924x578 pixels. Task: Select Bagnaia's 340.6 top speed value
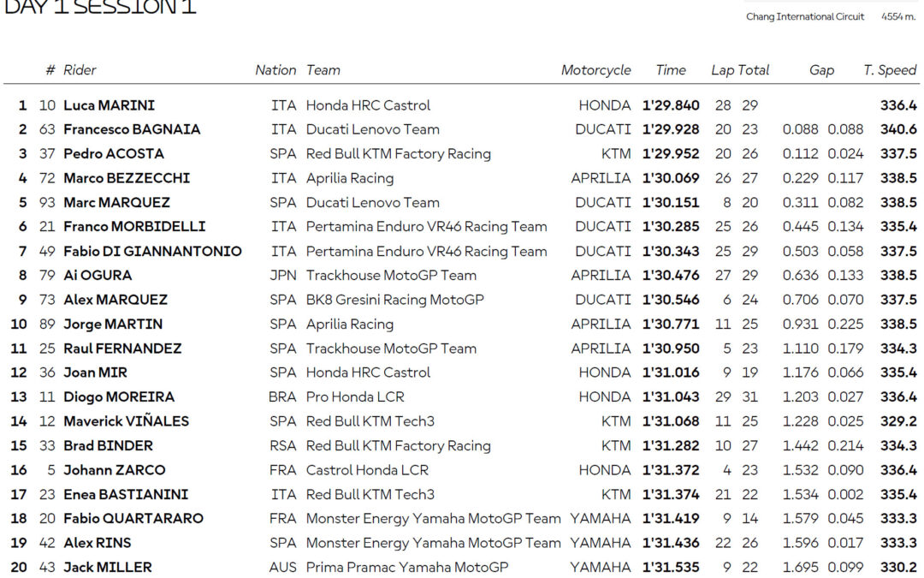[x=898, y=129]
